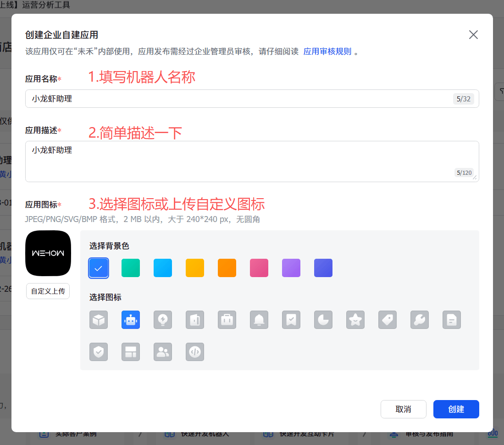Choose the lightbulb icon
504x445 pixels.
(x=163, y=320)
